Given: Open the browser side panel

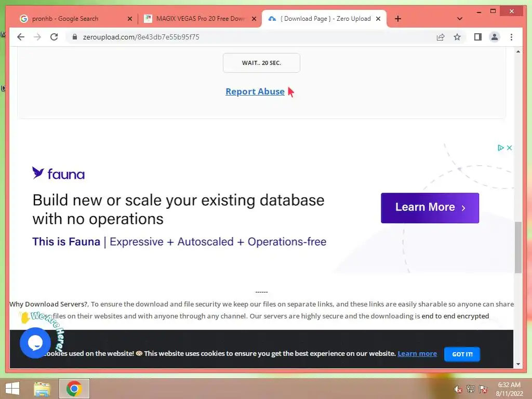Looking at the screenshot, I should tap(478, 37).
